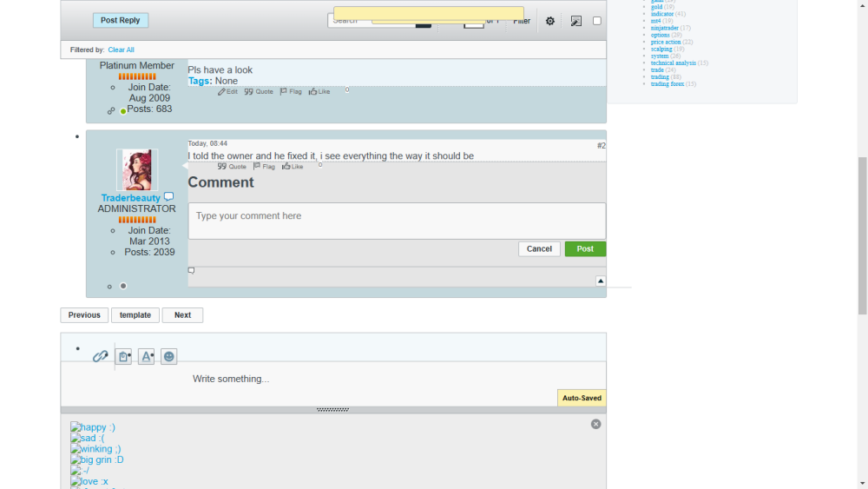Toggle the text formatting 'A' editor button
The height and width of the screenshot is (489, 868).
(x=146, y=356)
